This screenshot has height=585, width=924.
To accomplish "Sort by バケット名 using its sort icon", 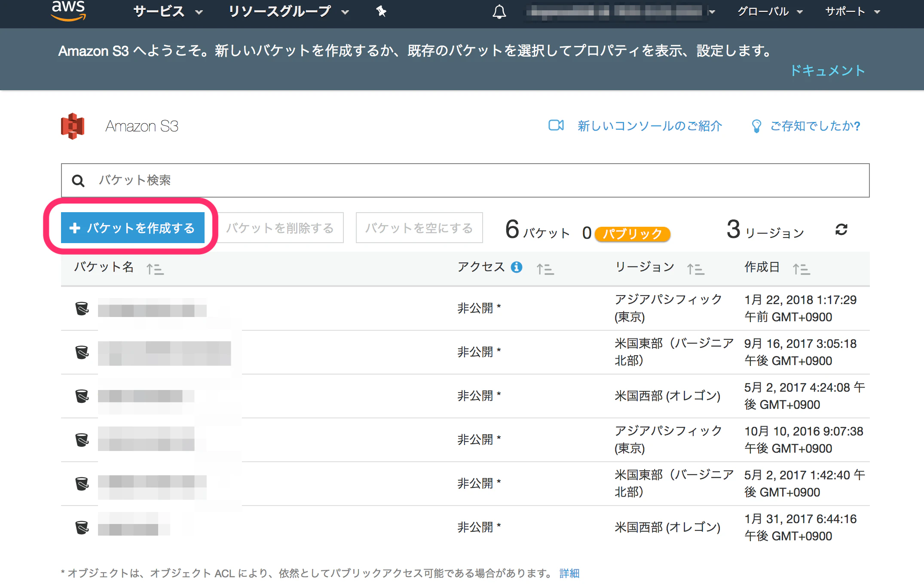I will (x=155, y=269).
